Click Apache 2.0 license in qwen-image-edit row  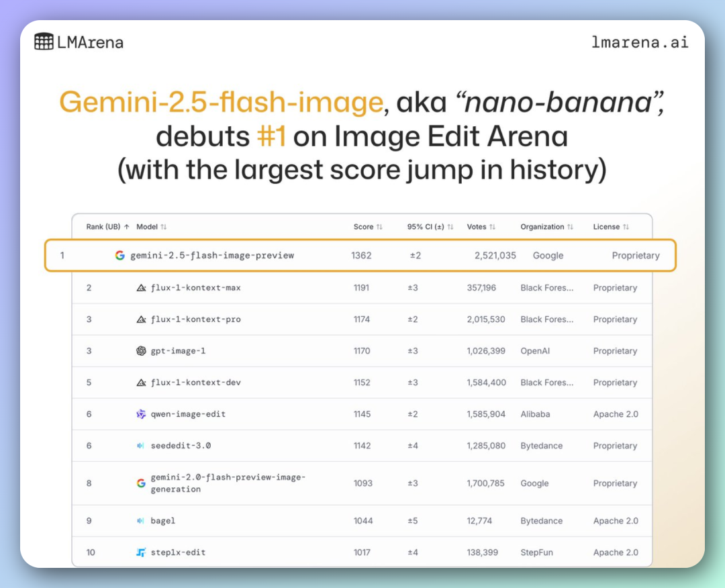pyautogui.click(x=616, y=414)
